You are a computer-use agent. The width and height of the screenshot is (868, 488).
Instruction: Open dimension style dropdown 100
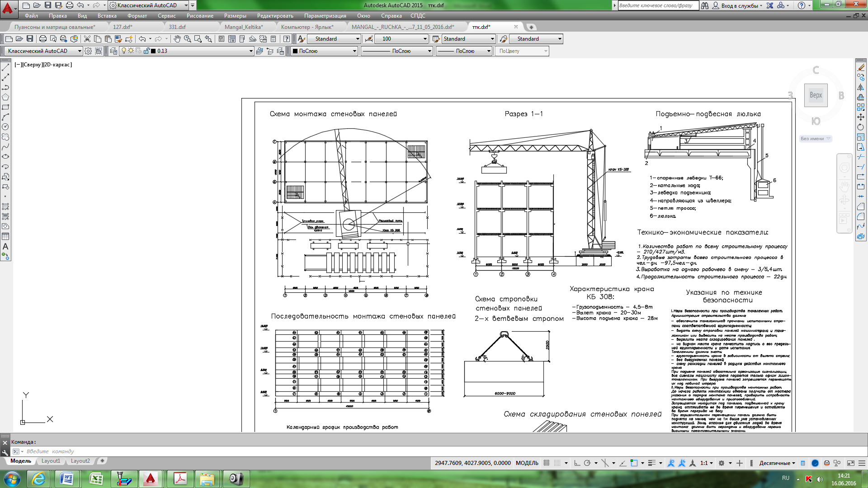tap(401, 39)
